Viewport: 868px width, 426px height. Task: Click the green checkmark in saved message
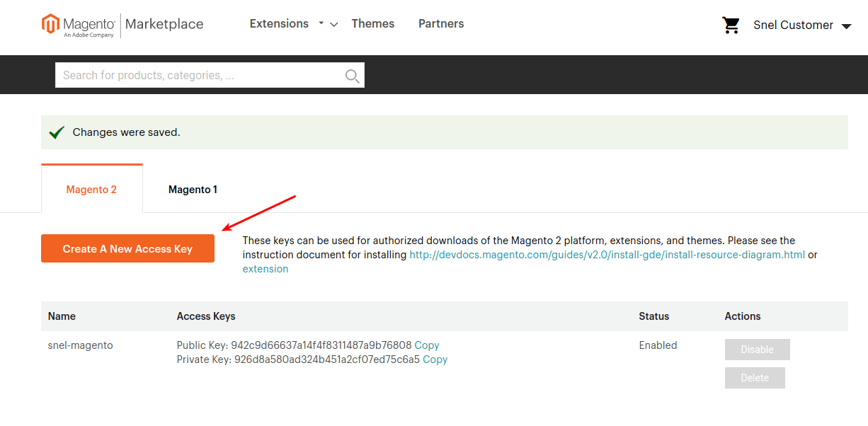[57, 132]
